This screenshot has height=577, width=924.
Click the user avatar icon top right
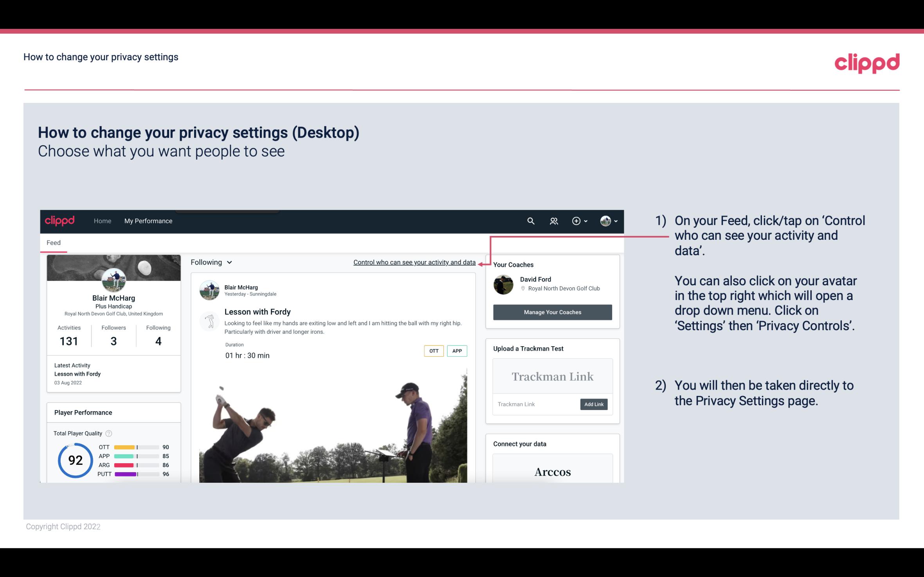click(x=605, y=221)
